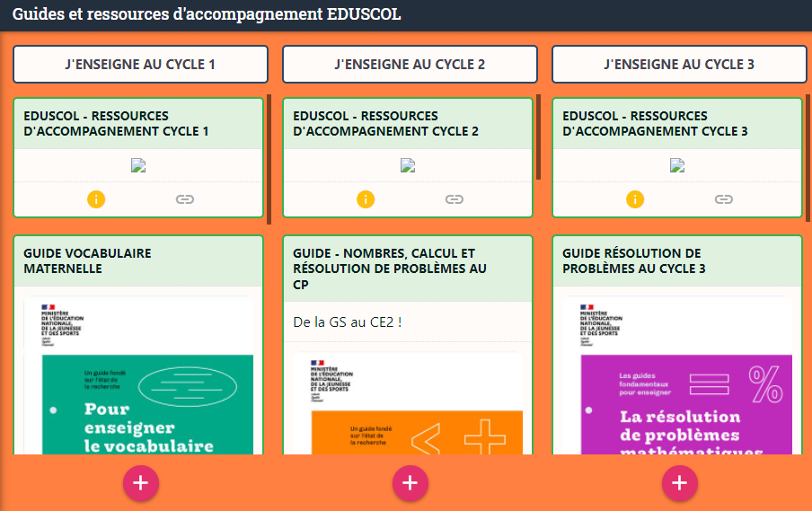This screenshot has height=511, width=812.
Task: Select the J'ENSEIGNE AU CYCLE 1 header
Action: click(x=140, y=64)
